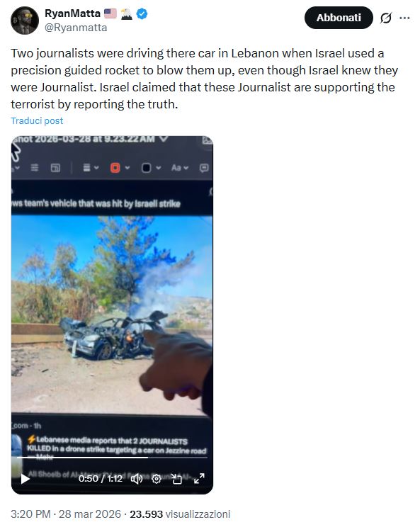The image size is (420, 527).
Task: Click the blue verified badge
Action: [x=142, y=13]
